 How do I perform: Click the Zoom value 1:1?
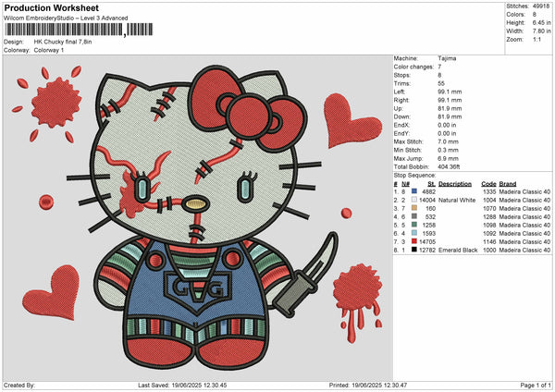click(536, 39)
